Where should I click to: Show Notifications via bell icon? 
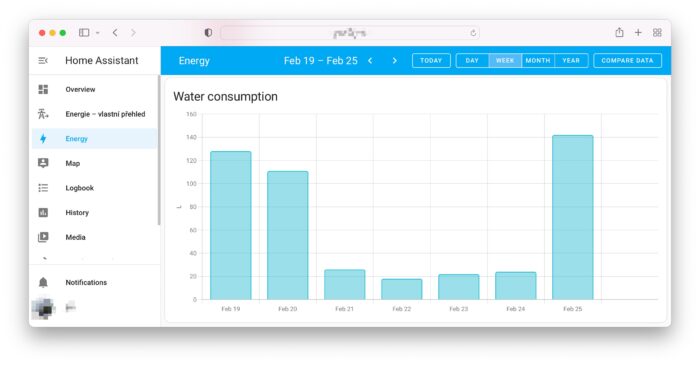click(x=43, y=282)
